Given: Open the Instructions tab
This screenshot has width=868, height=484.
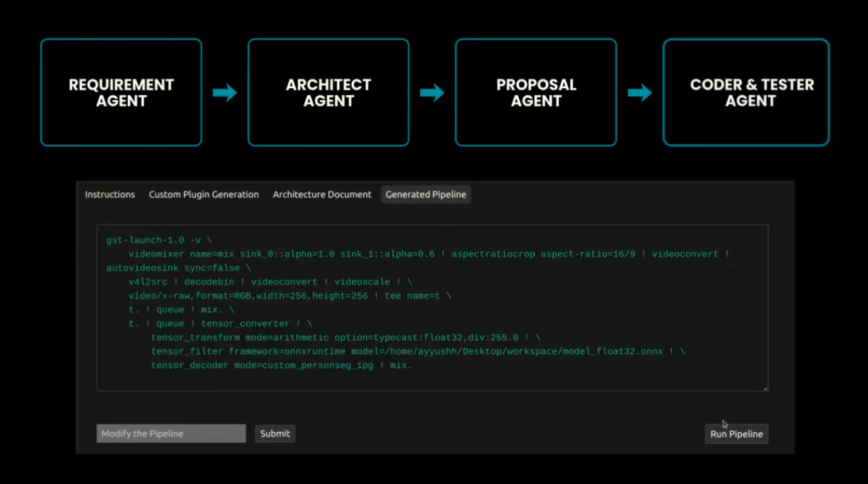Looking at the screenshot, I should tap(110, 195).
